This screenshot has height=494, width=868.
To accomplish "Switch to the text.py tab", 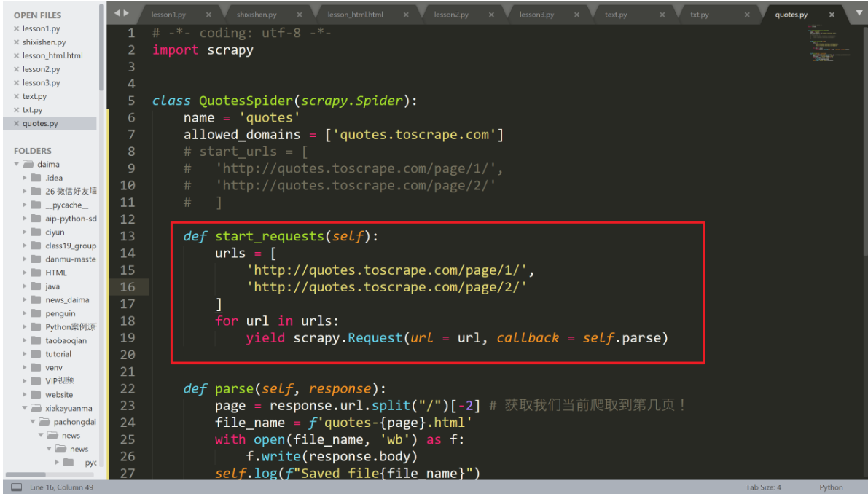I will 616,15.
